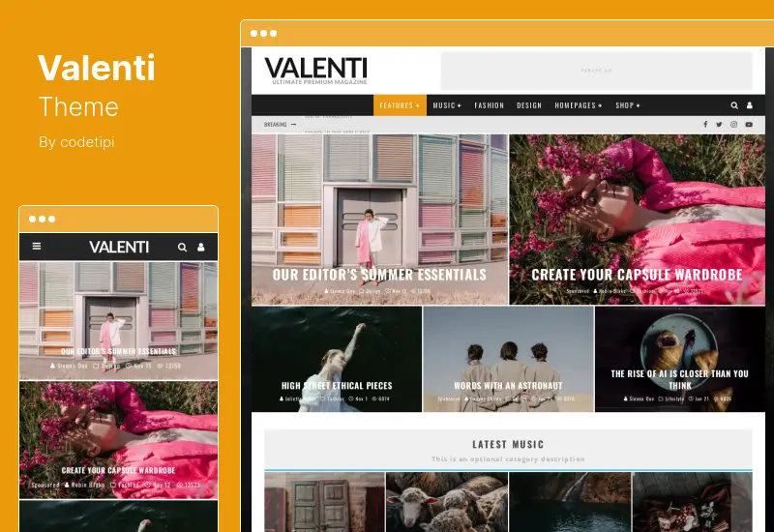Open The Rise of AI article
This screenshot has height=532, width=774.
click(x=680, y=359)
